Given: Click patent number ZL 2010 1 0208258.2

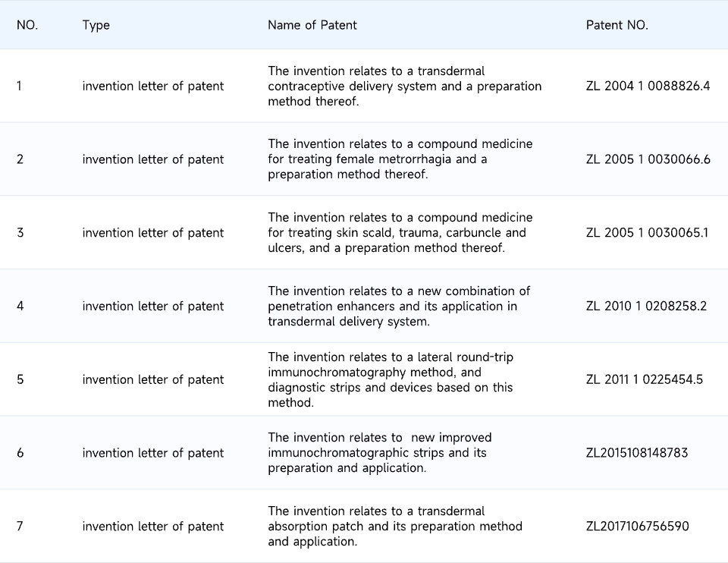Looking at the screenshot, I should [646, 306].
